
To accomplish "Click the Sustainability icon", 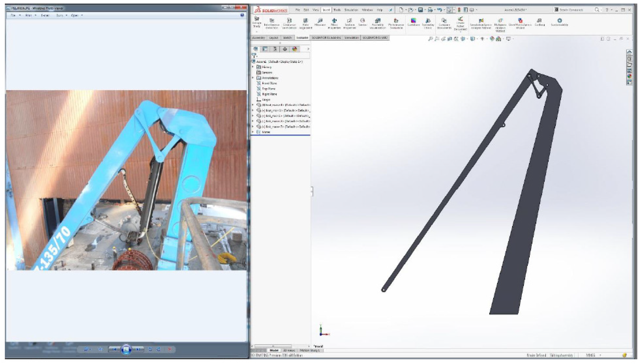I will point(559,21).
